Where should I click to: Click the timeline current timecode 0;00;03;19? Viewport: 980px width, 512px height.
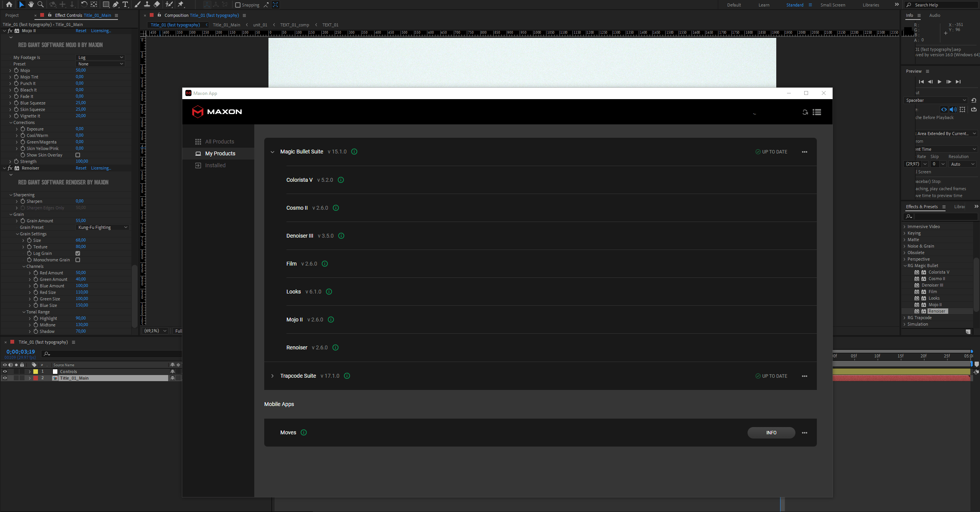[21, 352]
